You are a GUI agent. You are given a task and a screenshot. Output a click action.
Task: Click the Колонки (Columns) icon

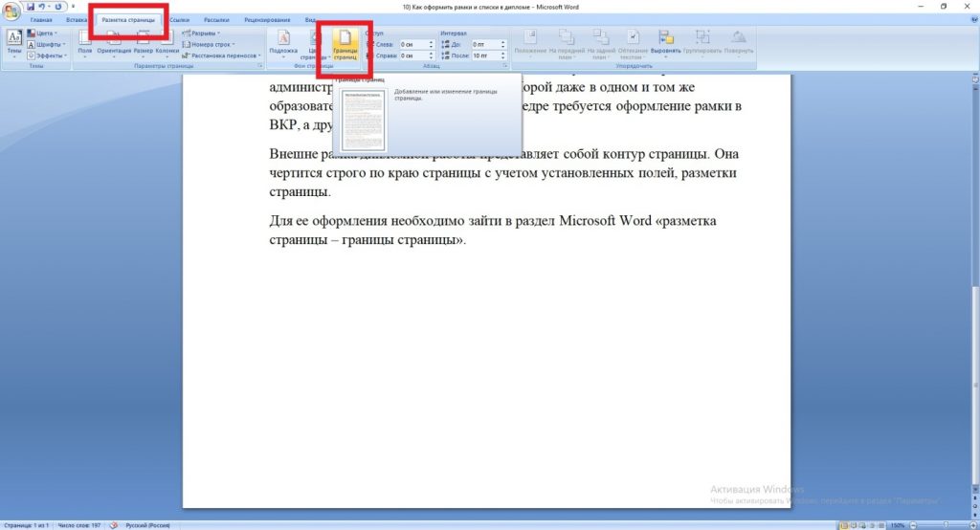pos(167,41)
